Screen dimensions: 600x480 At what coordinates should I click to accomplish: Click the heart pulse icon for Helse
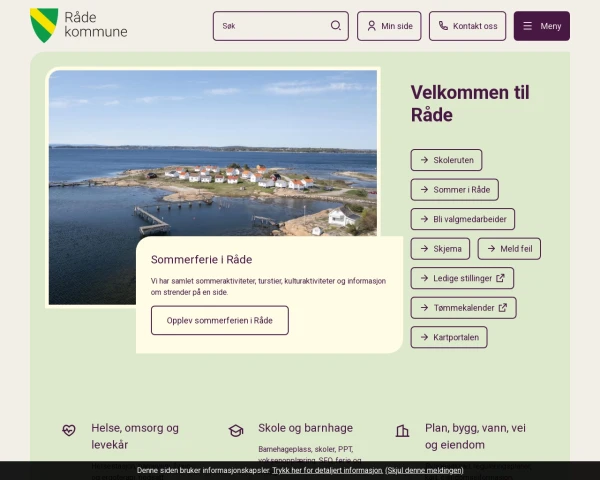click(x=69, y=430)
